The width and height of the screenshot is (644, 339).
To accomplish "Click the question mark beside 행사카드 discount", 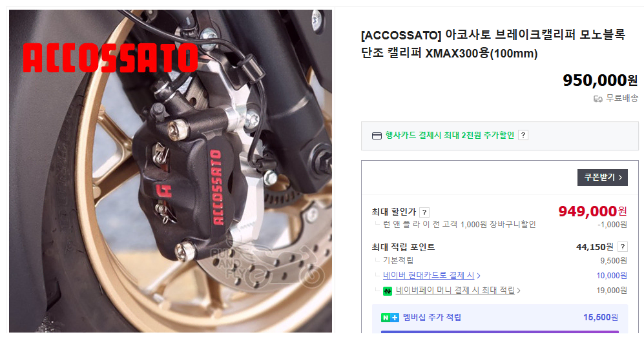I will click(523, 135).
